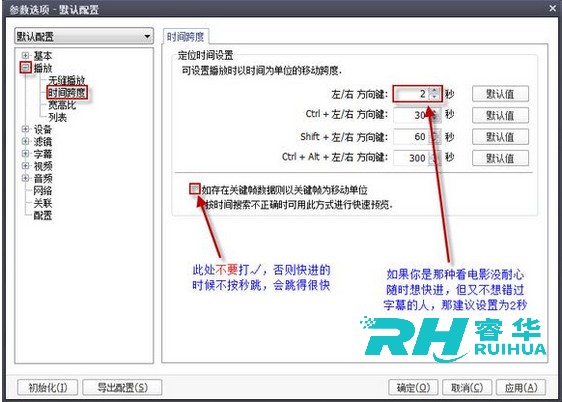This screenshot has width=562, height=402.
Task: Cancel with the 取消(C) button
Action: pyautogui.click(x=467, y=387)
